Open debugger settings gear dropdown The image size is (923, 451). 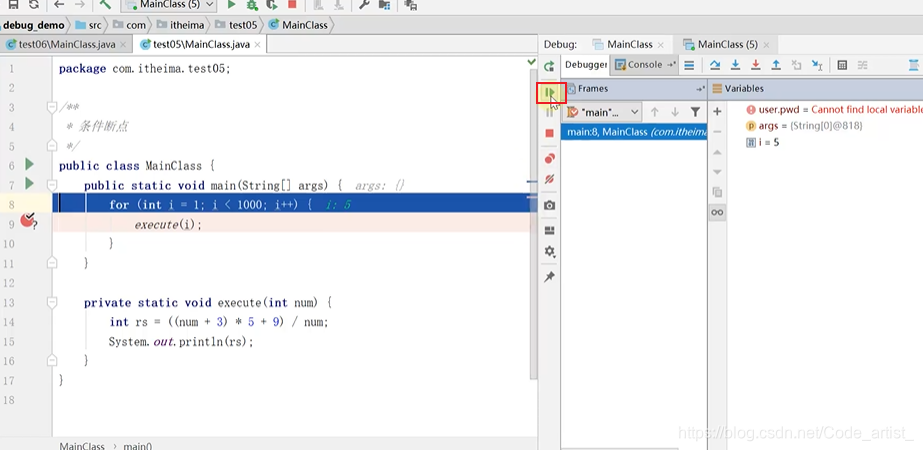tap(550, 251)
